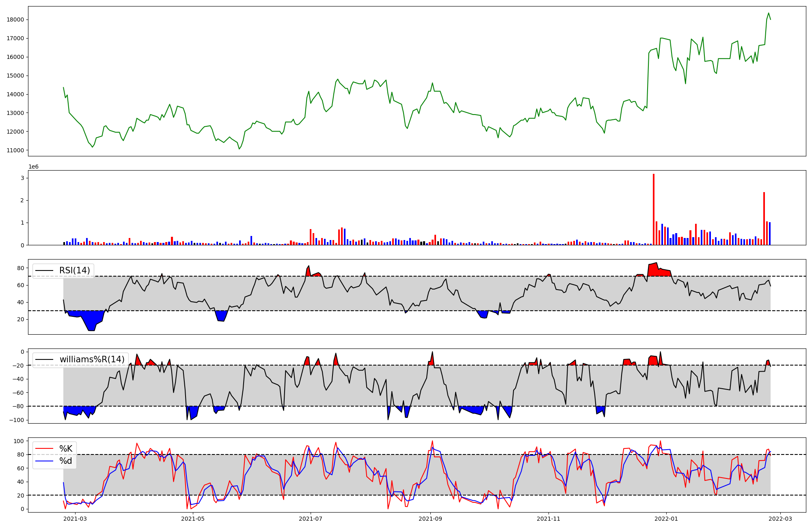Image resolution: width=812 pixels, height=528 pixels.
Task: Click the -100 tick on williams%R axis
Action: coord(16,420)
